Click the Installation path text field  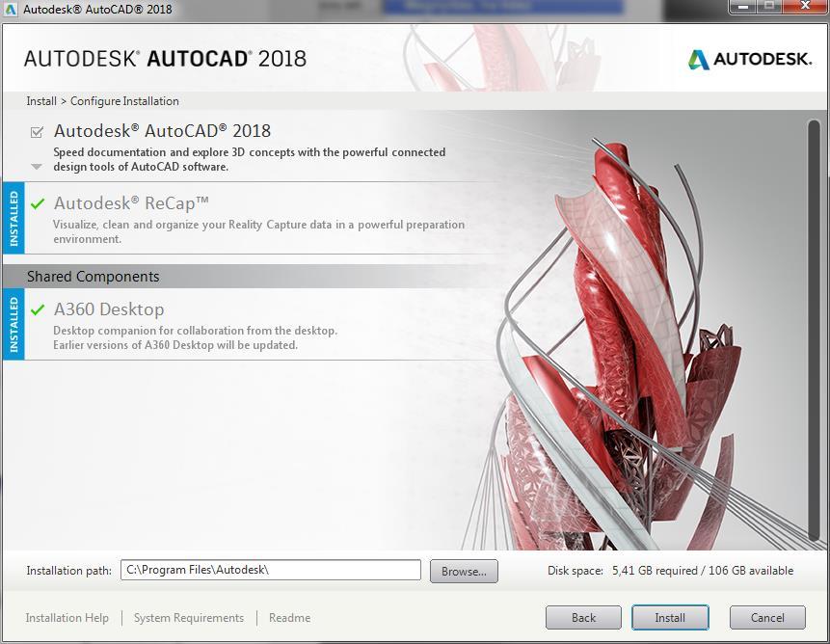point(271,570)
